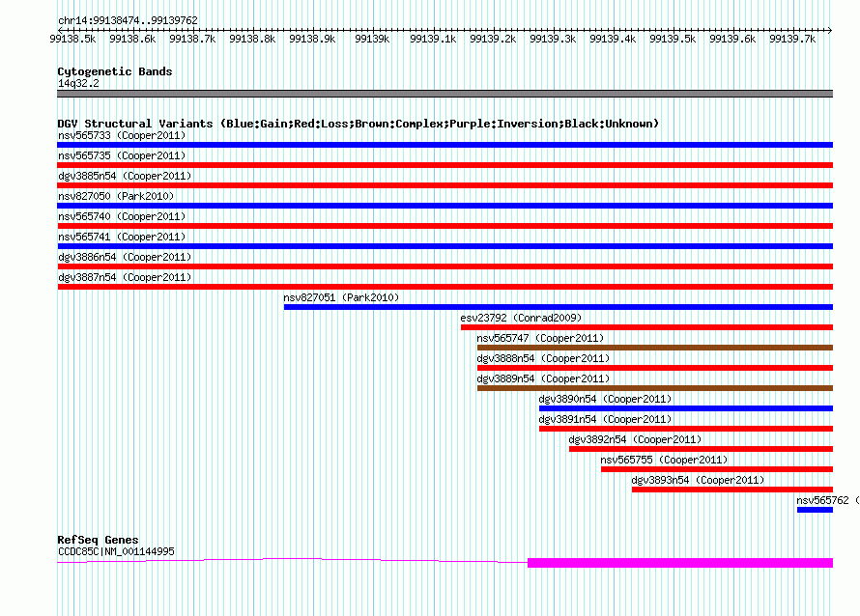Screen dimensions: 860x616
Task: Click the nsv565755 (Cooper2011) label text
Action: point(664,460)
